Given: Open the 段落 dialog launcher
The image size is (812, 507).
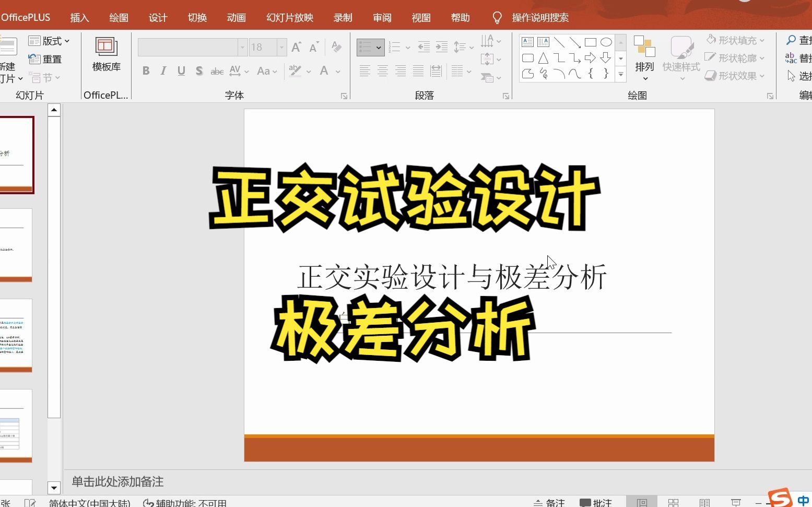Looking at the screenshot, I should [506, 96].
